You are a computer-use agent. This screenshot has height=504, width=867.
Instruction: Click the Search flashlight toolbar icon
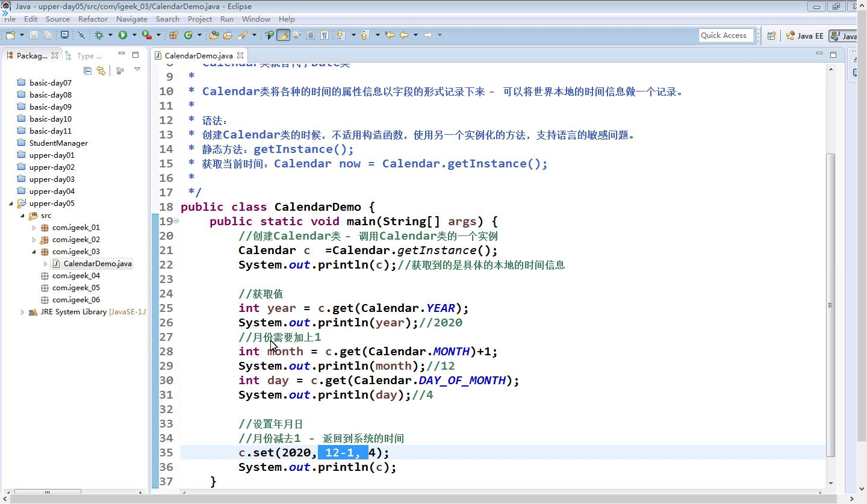coord(243,36)
